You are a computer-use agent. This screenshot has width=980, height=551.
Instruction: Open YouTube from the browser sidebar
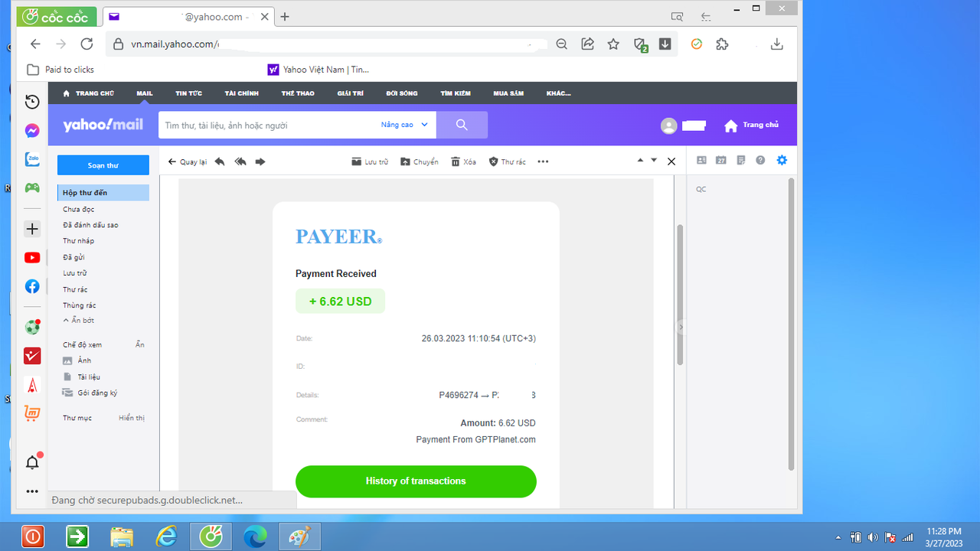[32, 258]
